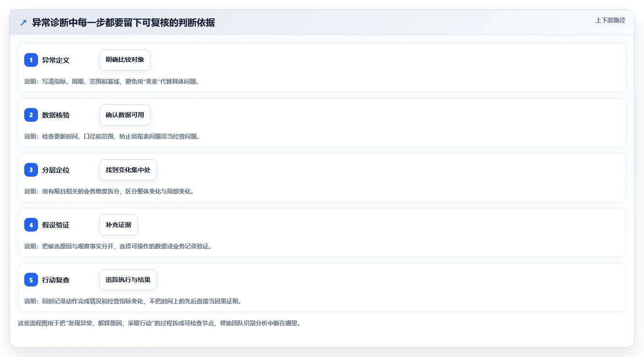Click the 分层定位 step title
This screenshot has height=357, width=644.
click(x=56, y=170)
